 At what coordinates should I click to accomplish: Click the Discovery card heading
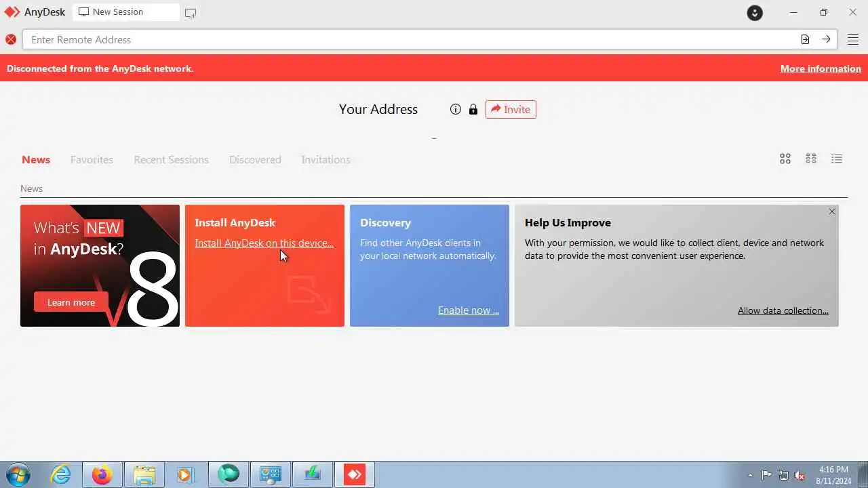[386, 222]
